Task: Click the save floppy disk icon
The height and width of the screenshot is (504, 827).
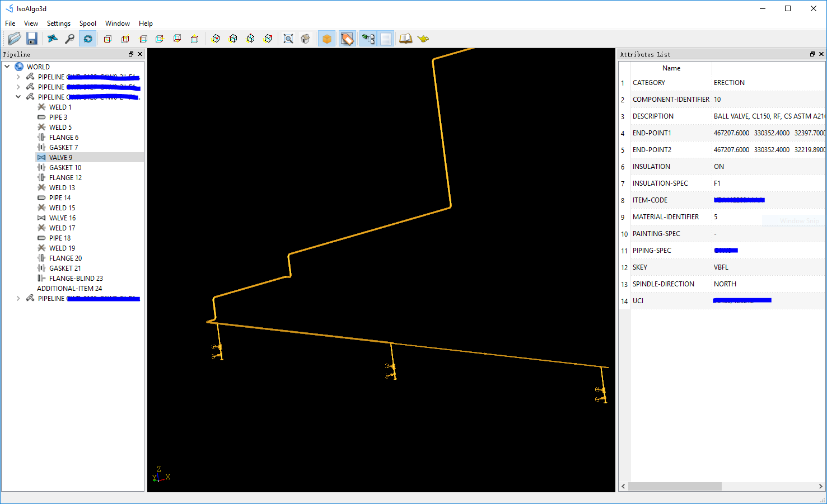Action: tap(32, 39)
